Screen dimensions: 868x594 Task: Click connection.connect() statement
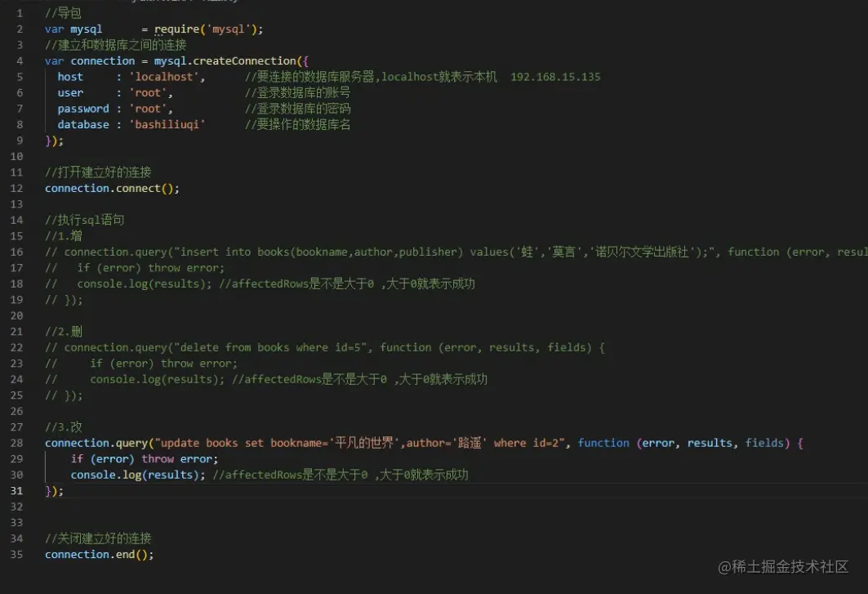[x=112, y=189]
